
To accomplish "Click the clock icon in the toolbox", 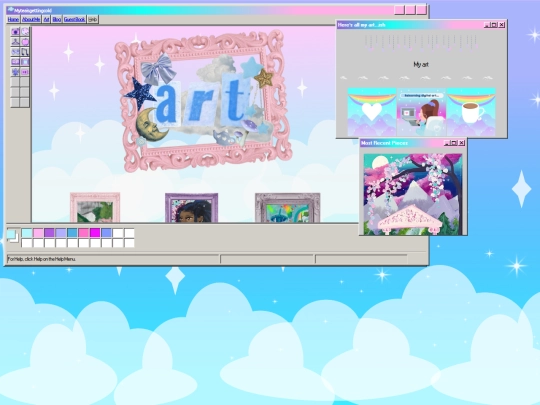I will click(25, 32).
